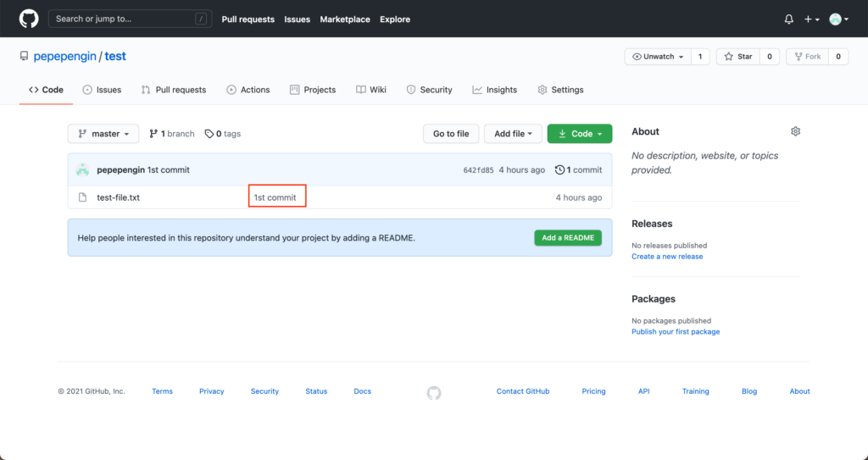This screenshot has width=868, height=460.
Task: Open latest commit message beside pepepengin
Action: coord(169,170)
